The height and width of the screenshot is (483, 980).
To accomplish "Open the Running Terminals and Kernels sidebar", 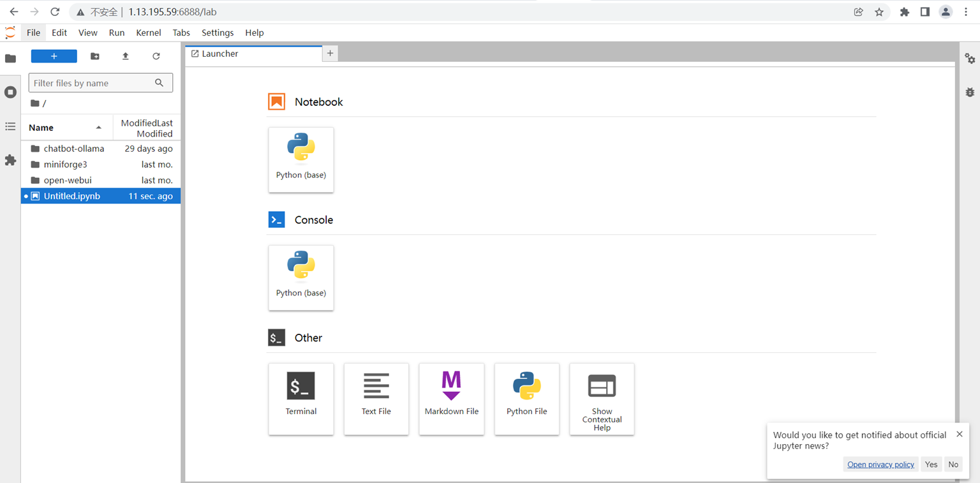I will [x=10, y=93].
